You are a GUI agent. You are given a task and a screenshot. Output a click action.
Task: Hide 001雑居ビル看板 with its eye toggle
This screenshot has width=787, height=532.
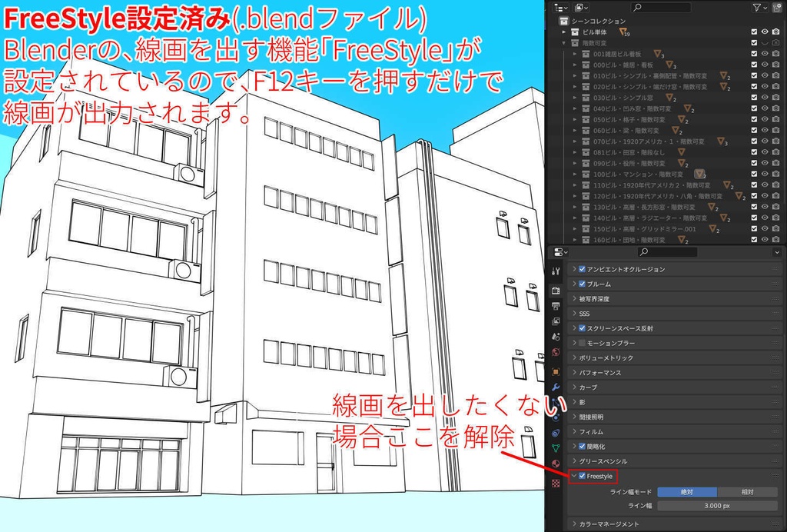pos(764,53)
